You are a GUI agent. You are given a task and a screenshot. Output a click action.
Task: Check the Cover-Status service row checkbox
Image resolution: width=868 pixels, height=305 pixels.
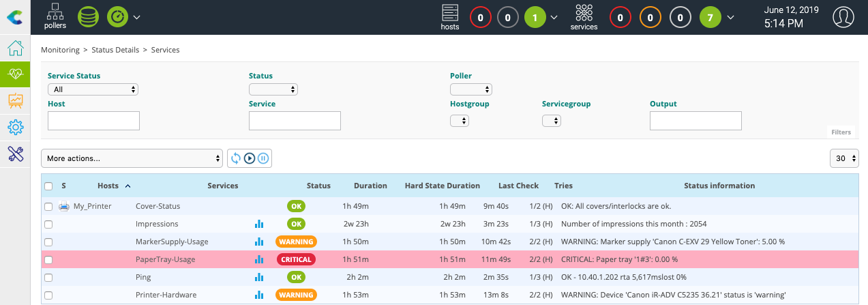[48, 206]
